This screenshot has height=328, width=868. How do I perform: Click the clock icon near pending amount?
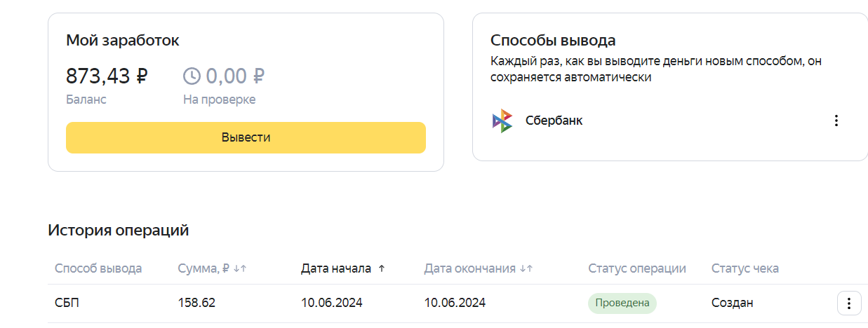point(192,76)
